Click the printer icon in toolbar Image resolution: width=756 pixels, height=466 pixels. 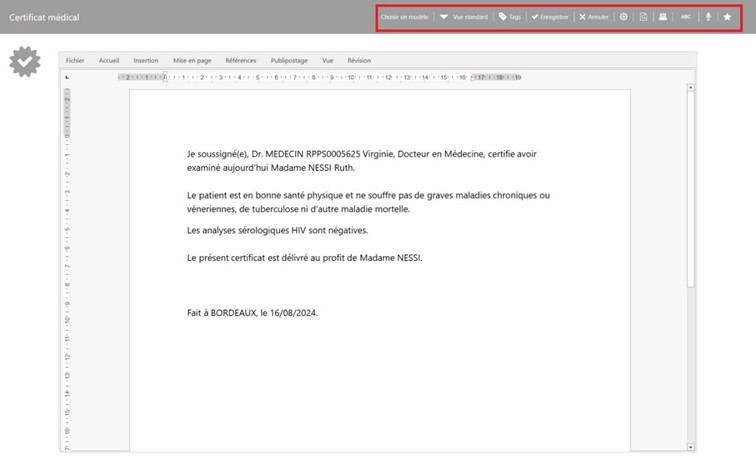(x=663, y=17)
